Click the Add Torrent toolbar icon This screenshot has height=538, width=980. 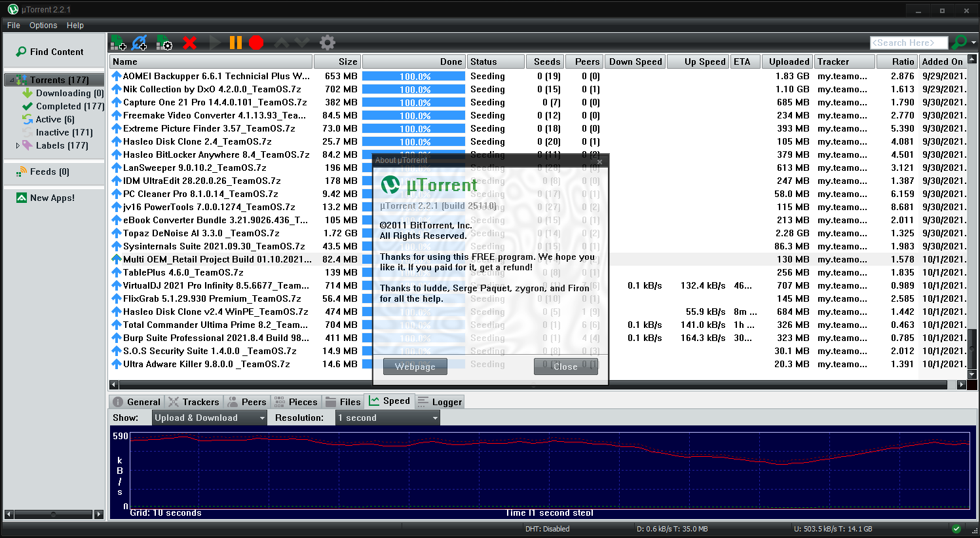[118, 43]
